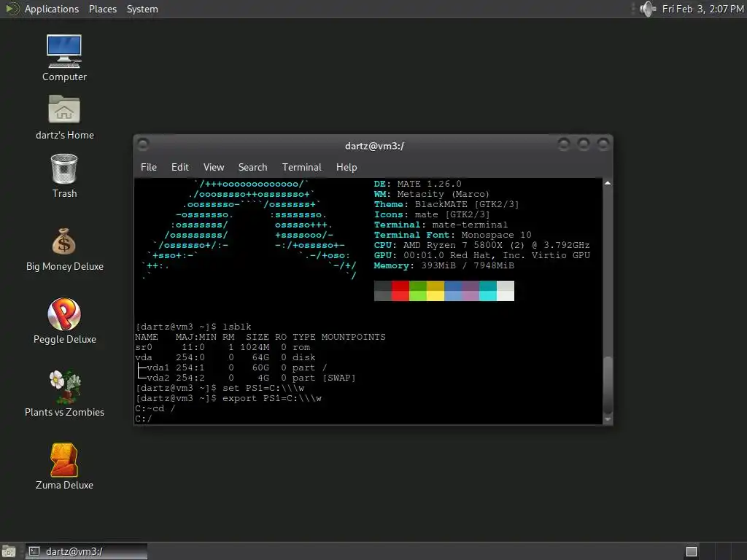Open the terminal File menu
This screenshot has height=560, width=747.
point(149,167)
